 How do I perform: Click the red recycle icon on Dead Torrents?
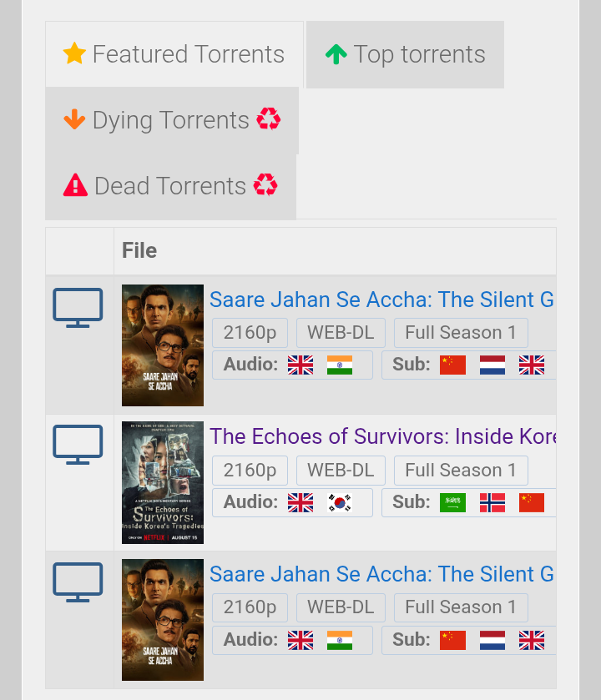coord(265,184)
